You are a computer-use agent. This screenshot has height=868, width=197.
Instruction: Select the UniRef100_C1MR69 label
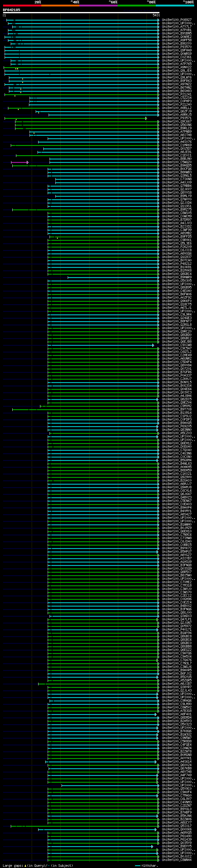(x=177, y=145)
